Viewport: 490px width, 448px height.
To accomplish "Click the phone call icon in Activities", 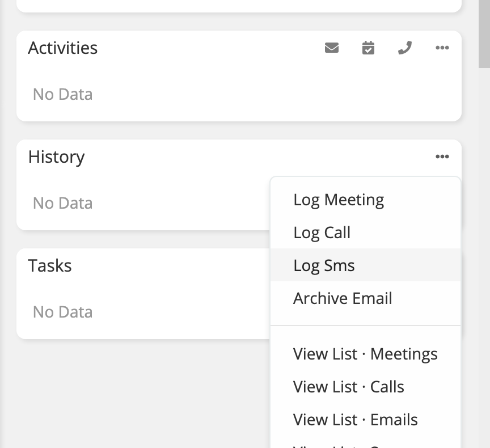I will pyautogui.click(x=404, y=48).
